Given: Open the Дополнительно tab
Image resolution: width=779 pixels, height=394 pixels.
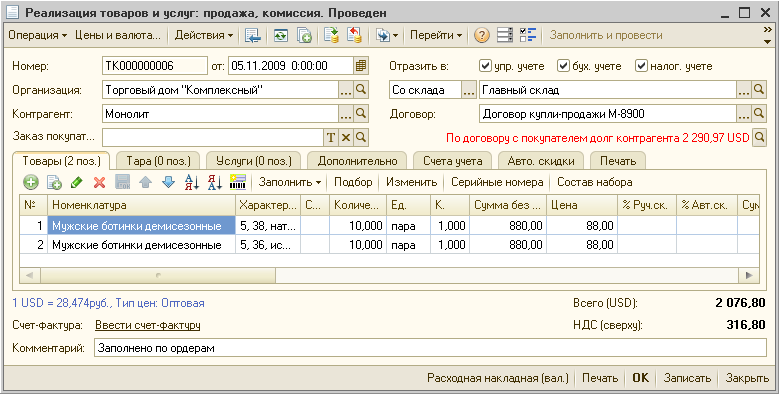Looking at the screenshot, I should (x=357, y=161).
